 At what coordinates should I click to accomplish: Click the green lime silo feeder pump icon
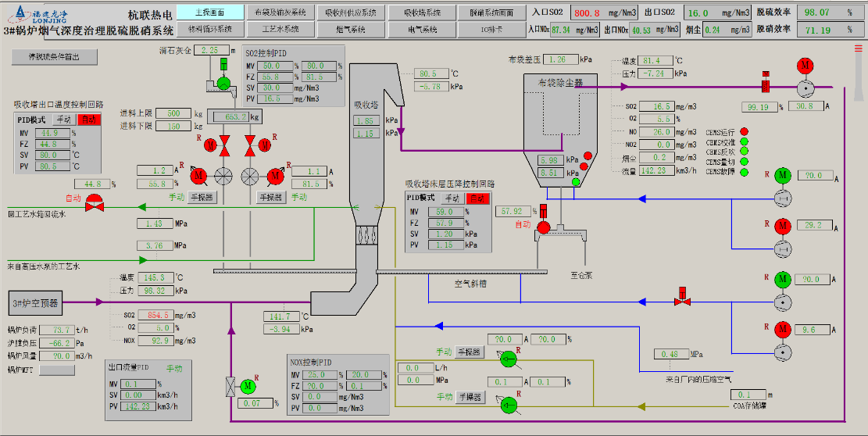[223, 82]
